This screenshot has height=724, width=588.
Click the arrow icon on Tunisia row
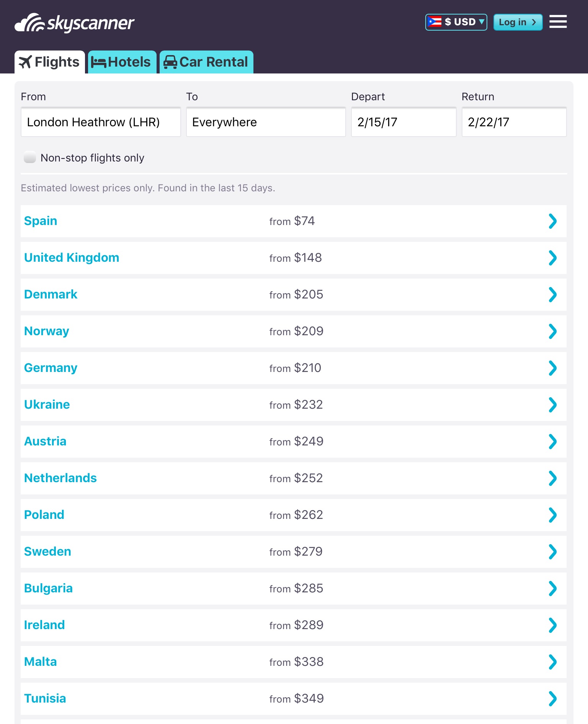[x=552, y=699]
